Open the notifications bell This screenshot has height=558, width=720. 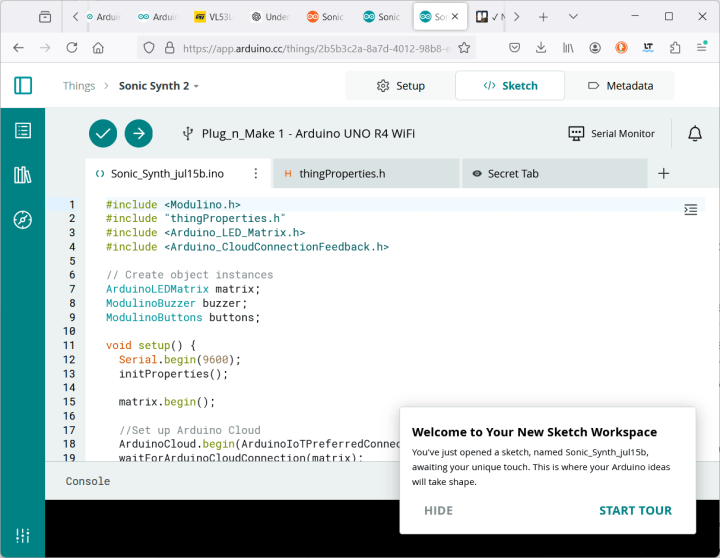[694, 133]
